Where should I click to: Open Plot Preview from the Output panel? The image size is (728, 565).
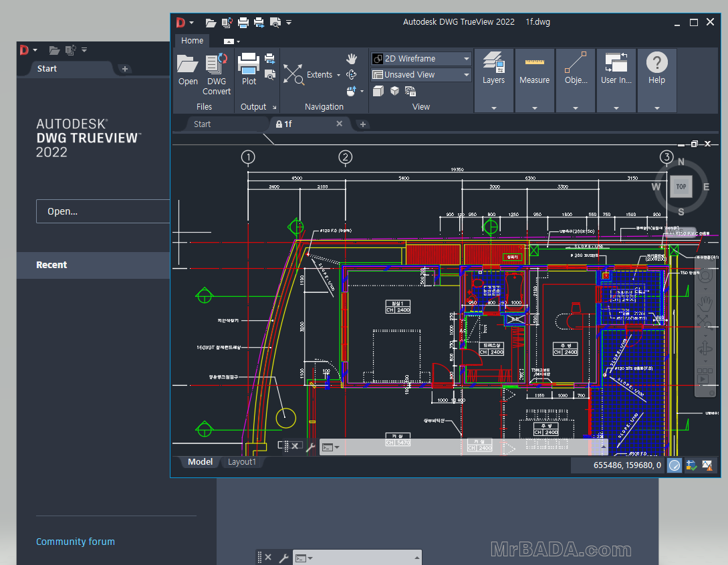coord(270,74)
